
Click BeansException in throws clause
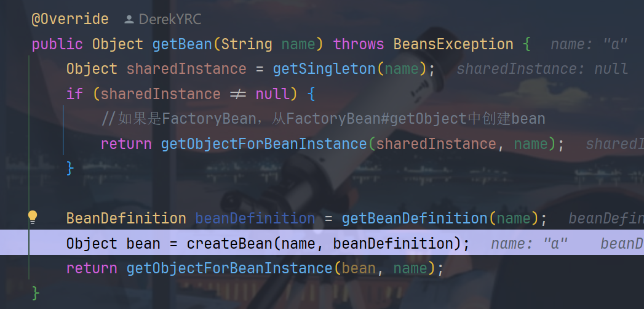point(453,44)
